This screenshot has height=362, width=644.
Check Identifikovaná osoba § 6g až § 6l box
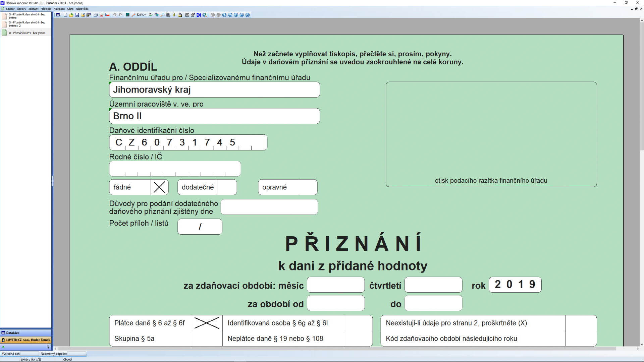pyautogui.click(x=358, y=323)
